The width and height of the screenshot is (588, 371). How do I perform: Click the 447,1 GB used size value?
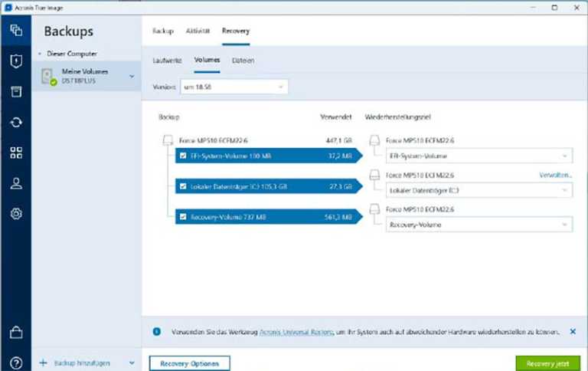(339, 140)
